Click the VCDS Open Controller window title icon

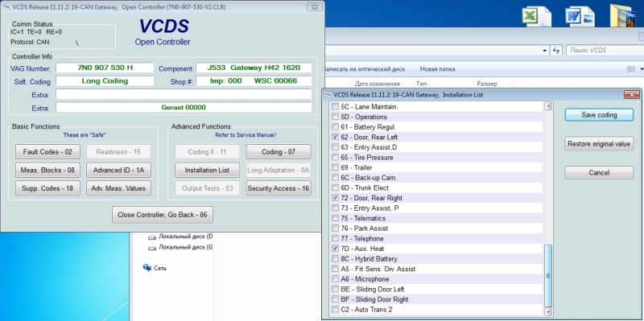tap(6, 7)
